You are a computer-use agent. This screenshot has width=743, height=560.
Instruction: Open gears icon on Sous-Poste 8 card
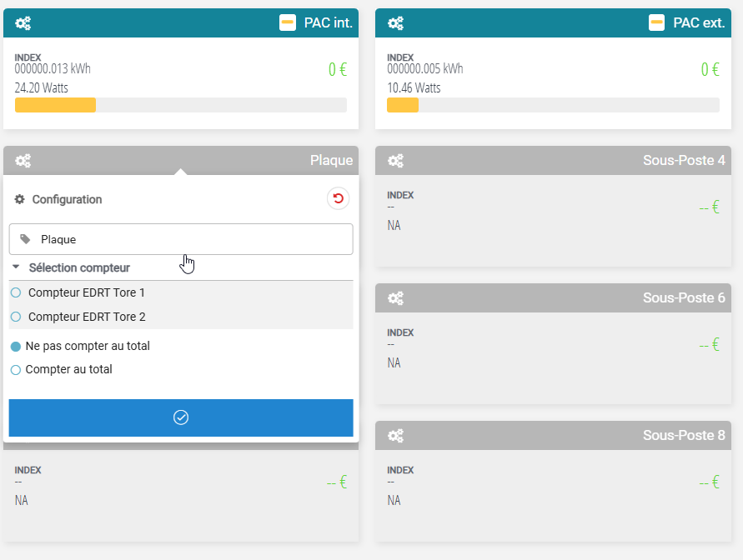pyautogui.click(x=396, y=436)
